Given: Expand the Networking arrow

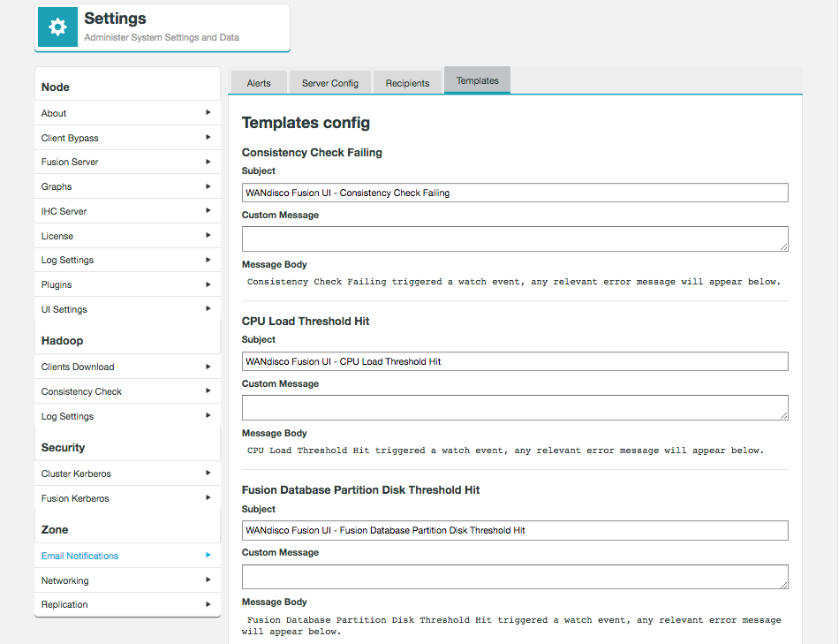Looking at the screenshot, I should coord(208,580).
